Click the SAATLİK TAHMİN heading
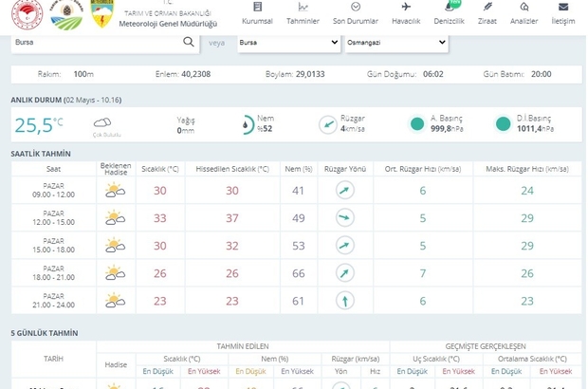588x389 pixels. coord(41,153)
